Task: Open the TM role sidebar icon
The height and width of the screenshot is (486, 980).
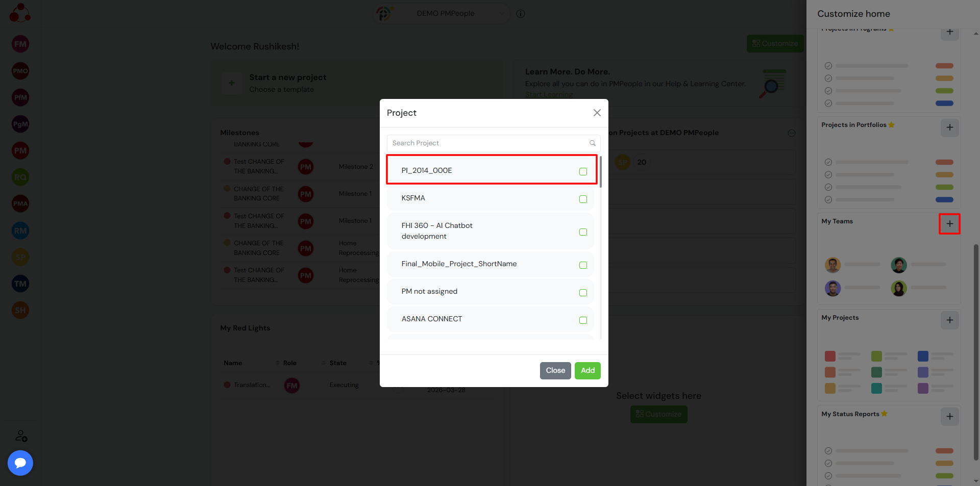Action: pyautogui.click(x=20, y=284)
